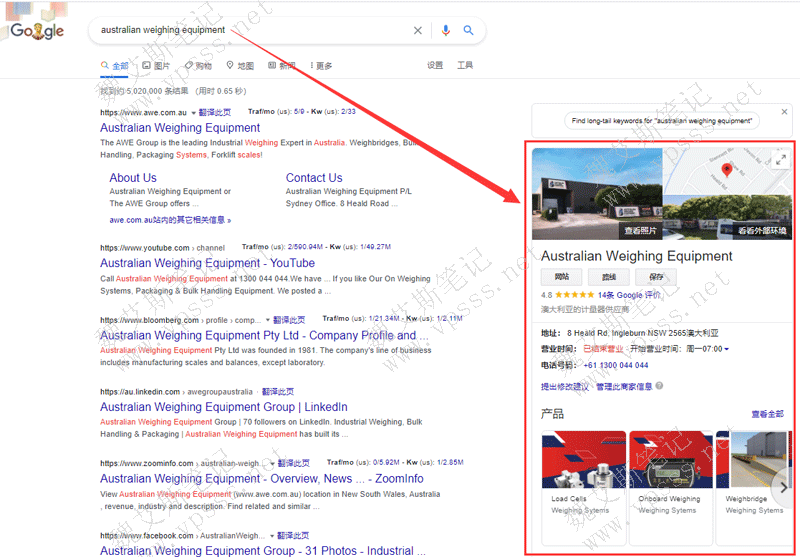The image size is (800, 557).
Task: Click 翻译此页 beside the Bloomberg result
Action: [x=289, y=320]
